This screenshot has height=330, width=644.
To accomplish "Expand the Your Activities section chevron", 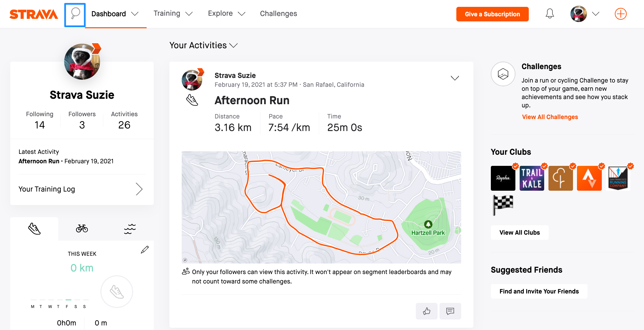I will pyautogui.click(x=234, y=45).
